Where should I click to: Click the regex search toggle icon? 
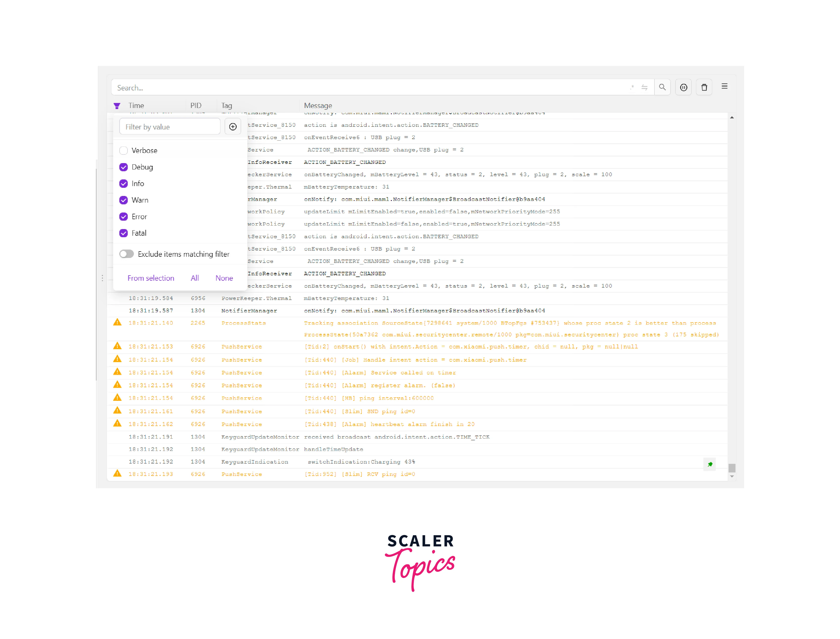[x=632, y=87]
